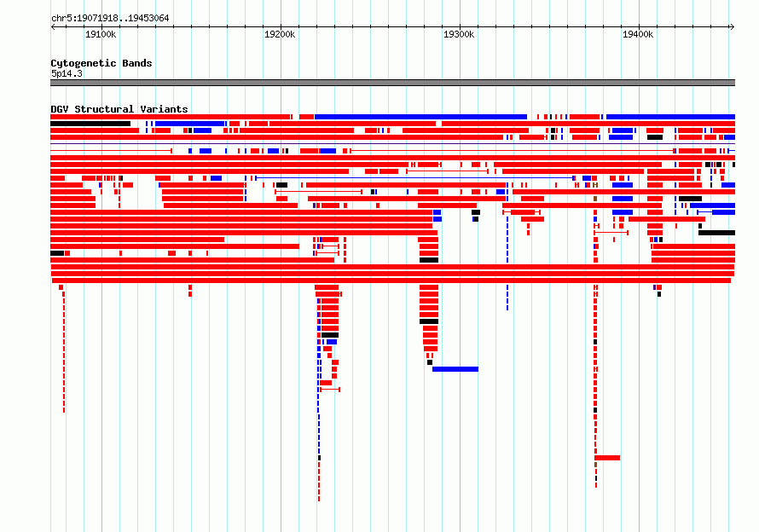Open the DGV Structural Variants track title
This screenshot has height=532, width=759.
coord(119,109)
